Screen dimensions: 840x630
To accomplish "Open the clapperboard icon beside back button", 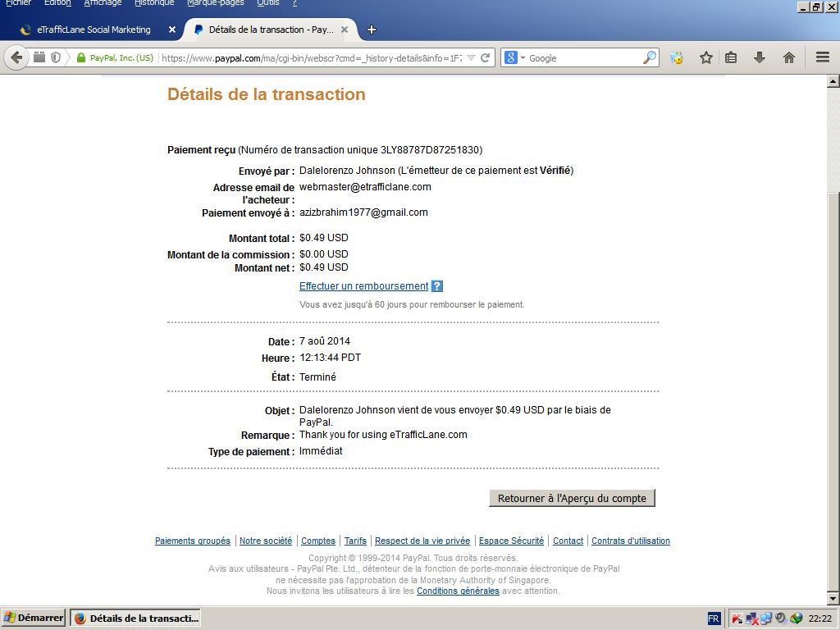I will click(39, 57).
